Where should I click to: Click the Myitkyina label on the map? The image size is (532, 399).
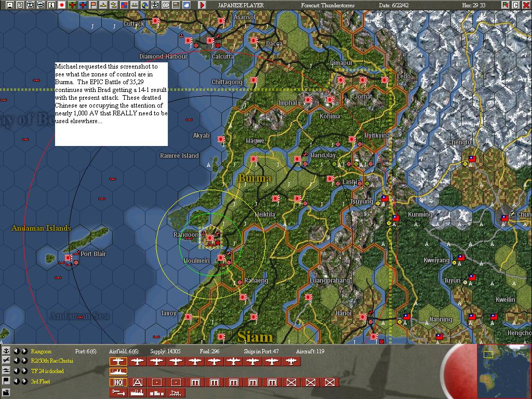tap(377, 136)
